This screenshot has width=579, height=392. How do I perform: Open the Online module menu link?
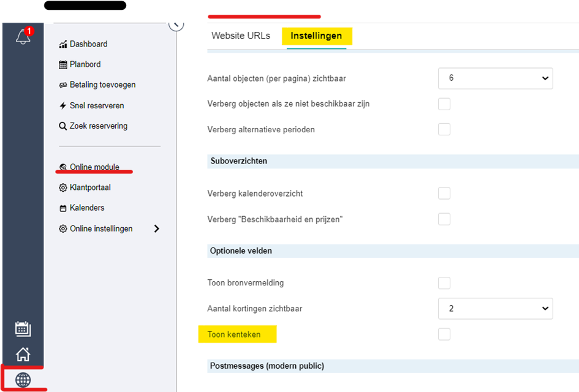(94, 167)
